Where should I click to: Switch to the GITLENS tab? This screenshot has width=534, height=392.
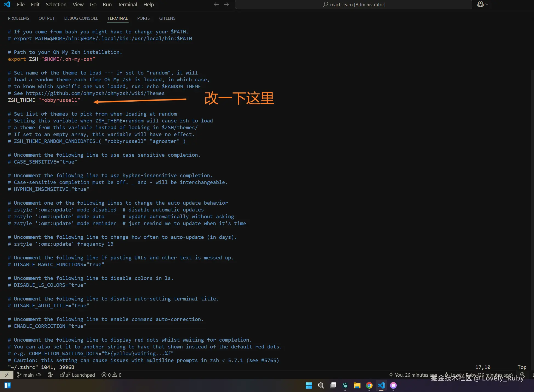[167, 18]
